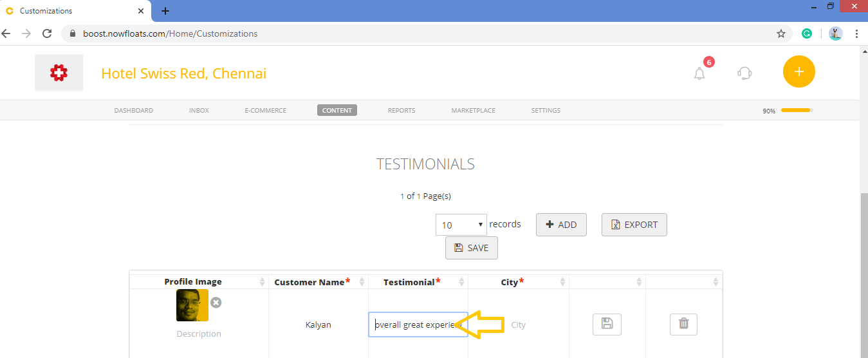Open the Chrome three-dot menu

(x=856, y=33)
